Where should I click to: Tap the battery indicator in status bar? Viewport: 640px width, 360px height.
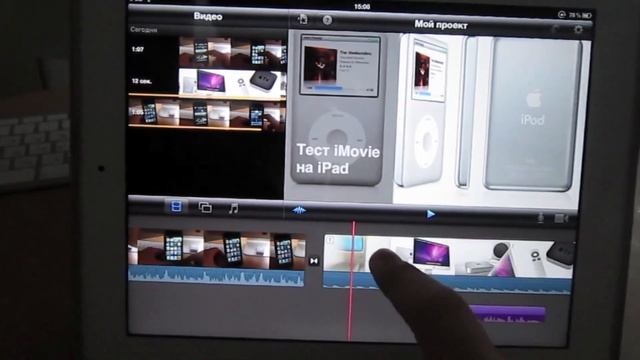(587, 16)
